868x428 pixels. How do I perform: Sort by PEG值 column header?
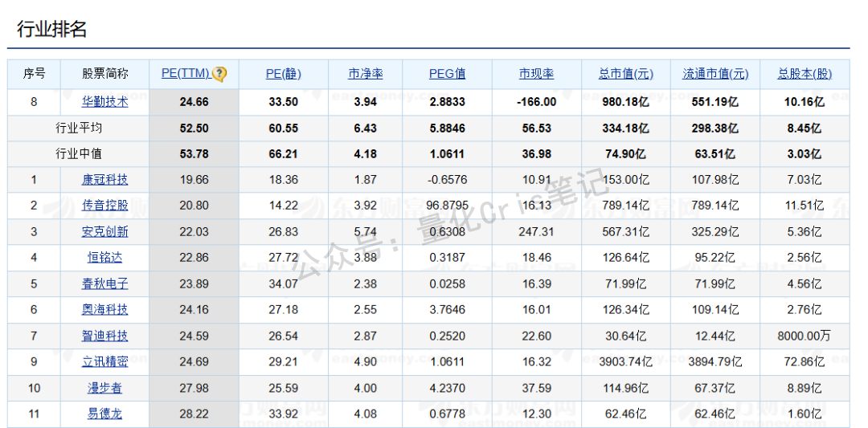click(x=448, y=74)
